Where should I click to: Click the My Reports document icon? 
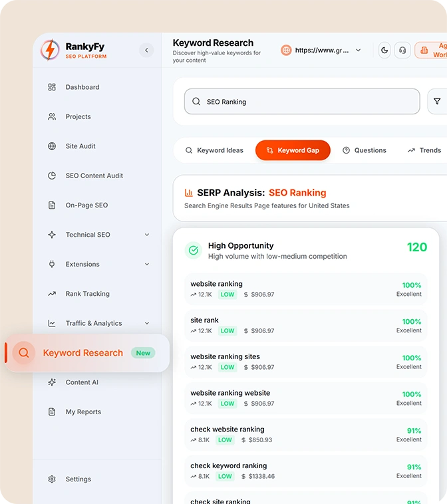52,412
